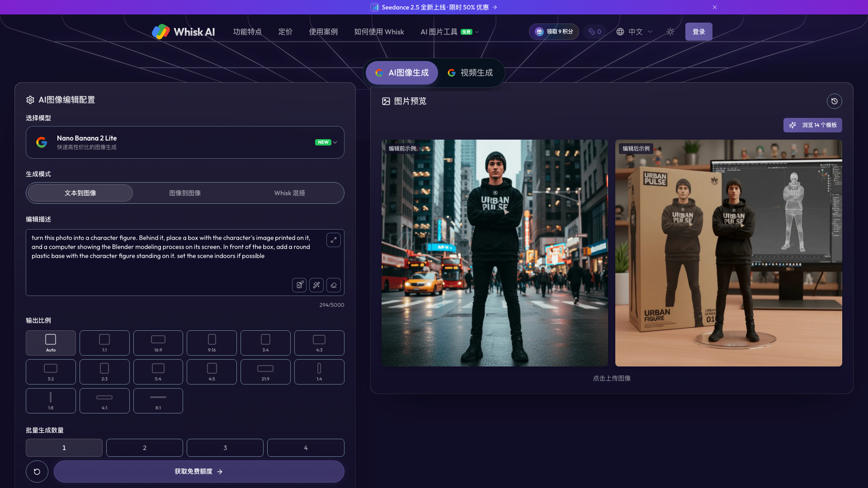Set batch generation count to 4

point(306,448)
